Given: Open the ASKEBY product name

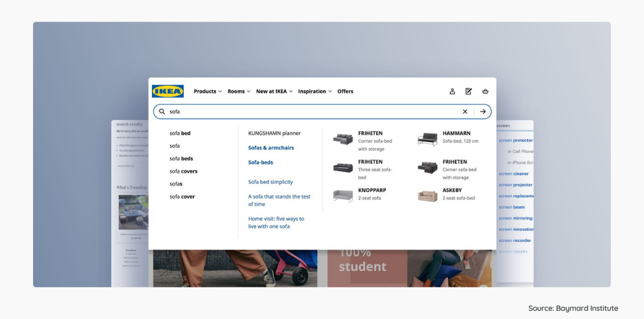Looking at the screenshot, I should coord(452,190).
